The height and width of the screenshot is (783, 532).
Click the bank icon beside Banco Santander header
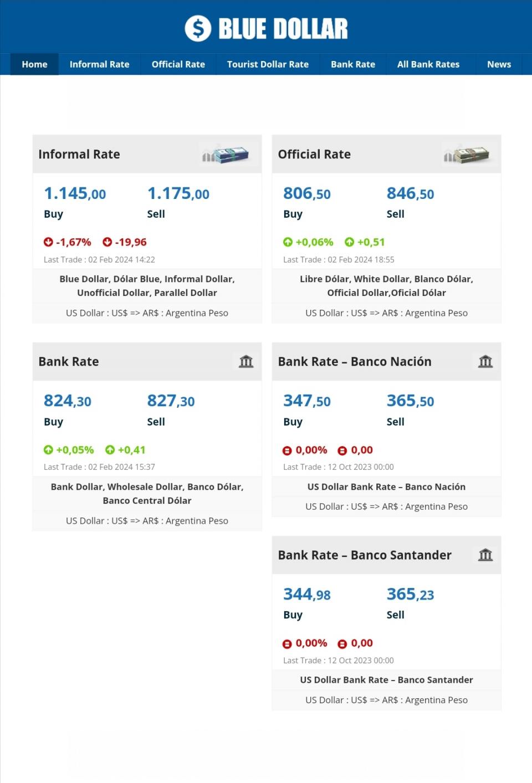(485, 555)
